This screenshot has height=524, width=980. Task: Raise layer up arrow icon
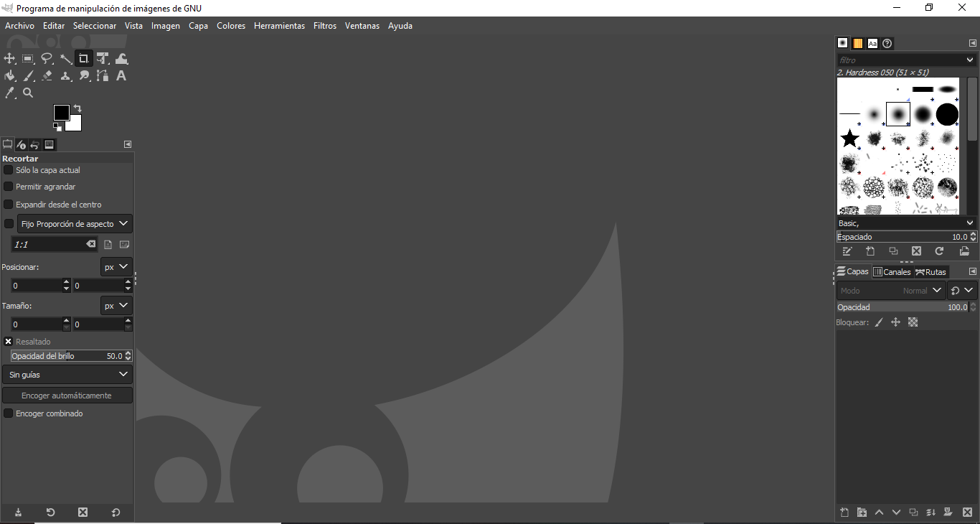[879, 513]
